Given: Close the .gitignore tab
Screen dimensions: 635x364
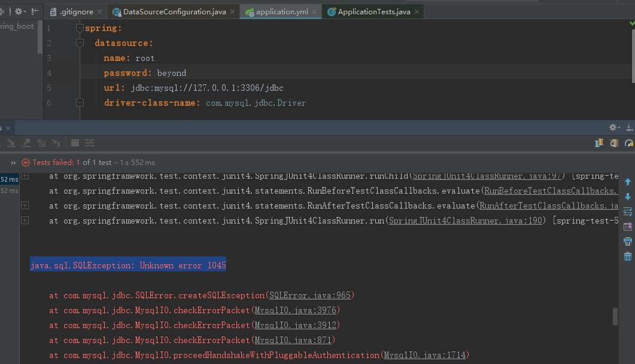Looking at the screenshot, I should (99, 12).
